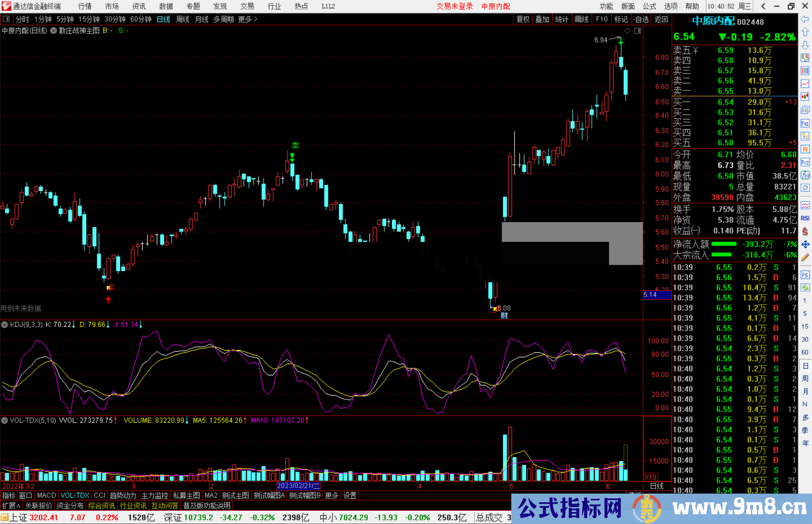Expand the 扩展 panel at the bottom left
812x524 pixels.
pyautogui.click(x=11, y=506)
